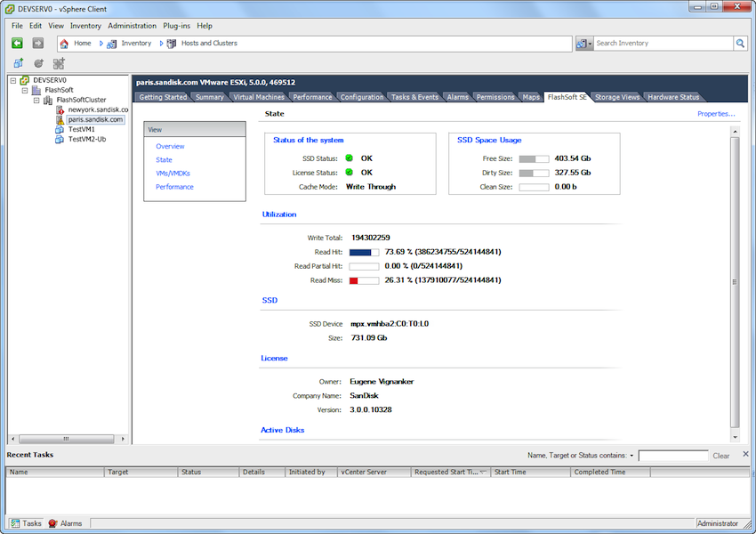Open the File menu
The width and height of the screenshot is (756, 534).
(17, 26)
